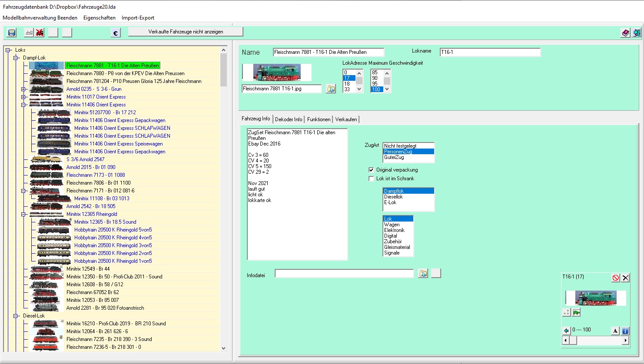Click the green turtle slow-speed icon
644x364 pixels.
576,312
